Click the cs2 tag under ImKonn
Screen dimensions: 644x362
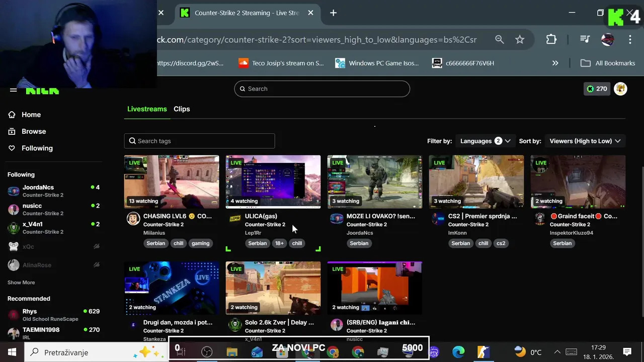point(501,243)
